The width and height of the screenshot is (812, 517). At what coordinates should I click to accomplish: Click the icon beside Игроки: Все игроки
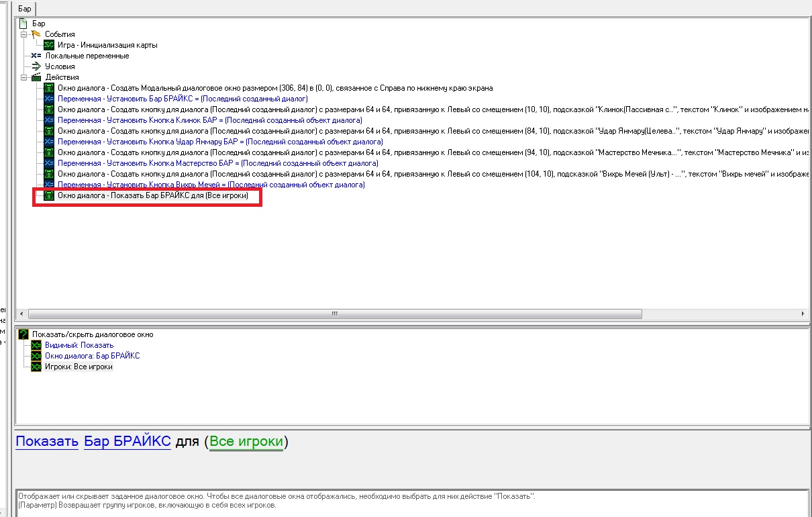[x=36, y=367]
